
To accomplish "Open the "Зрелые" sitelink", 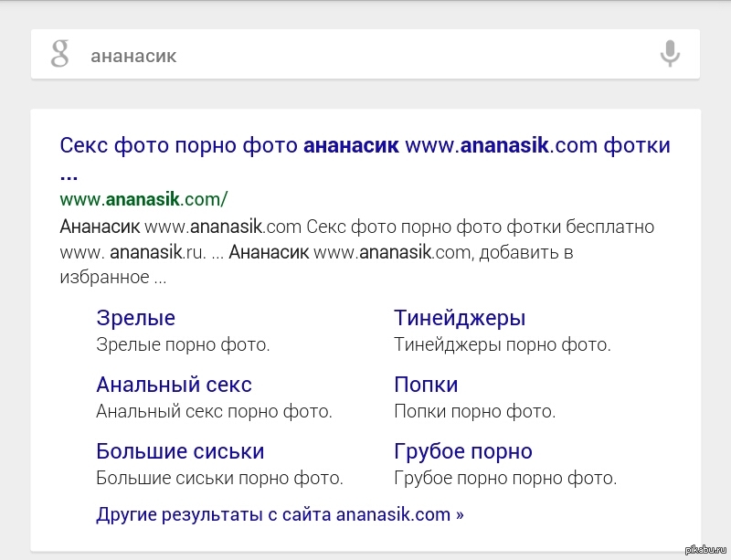I will pos(135,318).
